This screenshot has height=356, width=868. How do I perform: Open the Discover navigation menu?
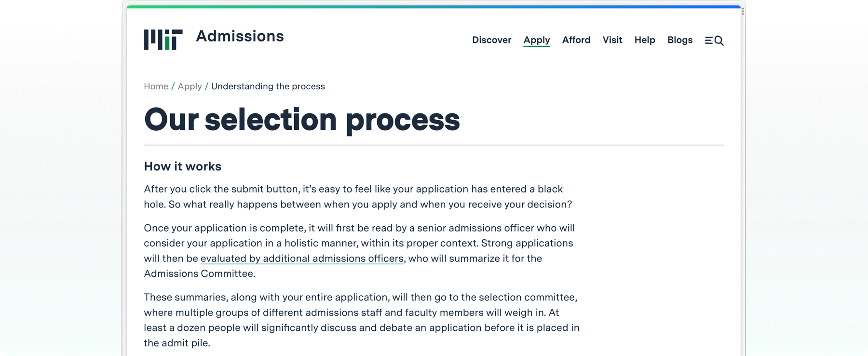[x=491, y=40]
